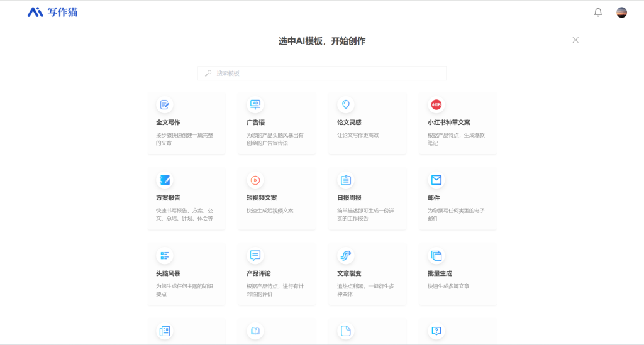Click the 全文写作 template icon
Screen dimensions: 644x345
(x=164, y=104)
